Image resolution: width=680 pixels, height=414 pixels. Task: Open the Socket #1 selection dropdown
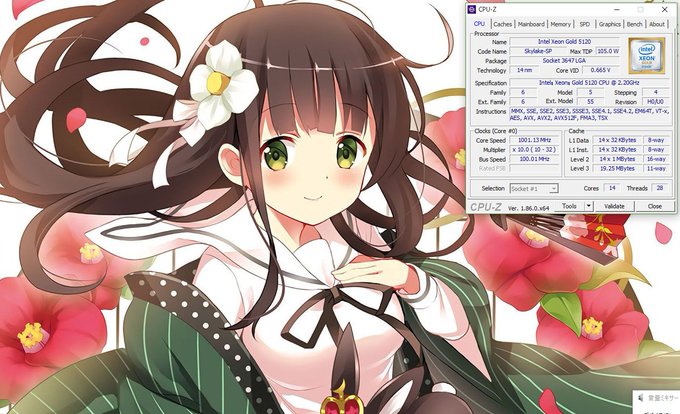pyautogui.click(x=534, y=189)
